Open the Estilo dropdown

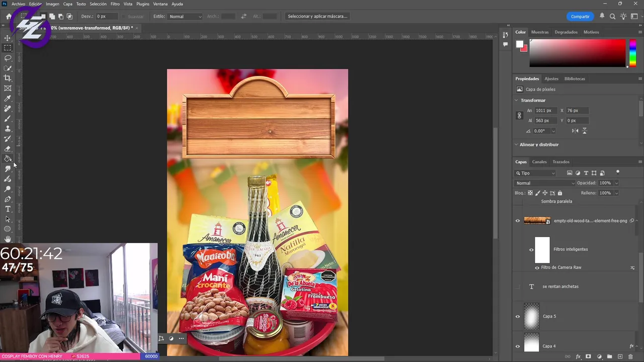point(185,17)
